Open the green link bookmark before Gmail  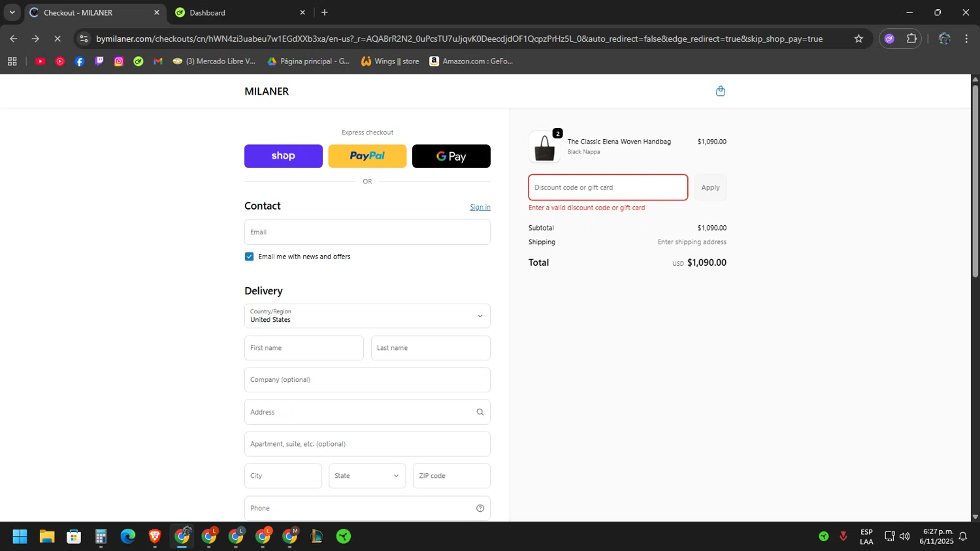click(x=139, y=61)
